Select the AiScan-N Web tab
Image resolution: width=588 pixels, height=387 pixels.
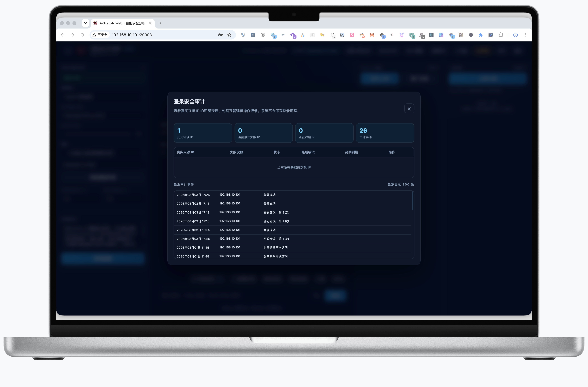tap(122, 23)
